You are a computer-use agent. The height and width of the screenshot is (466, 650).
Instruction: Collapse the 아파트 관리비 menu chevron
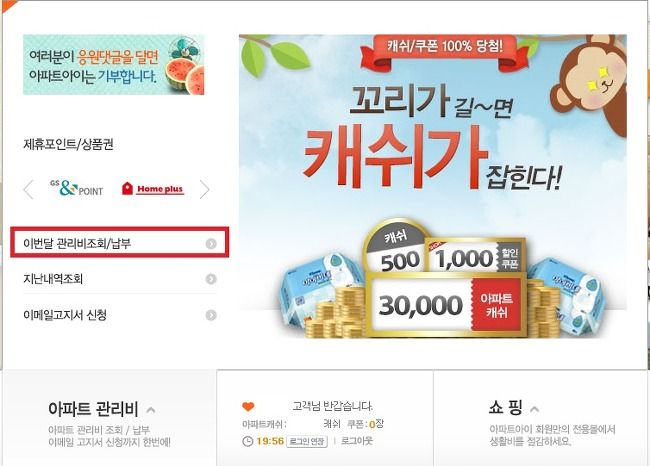click(x=151, y=410)
